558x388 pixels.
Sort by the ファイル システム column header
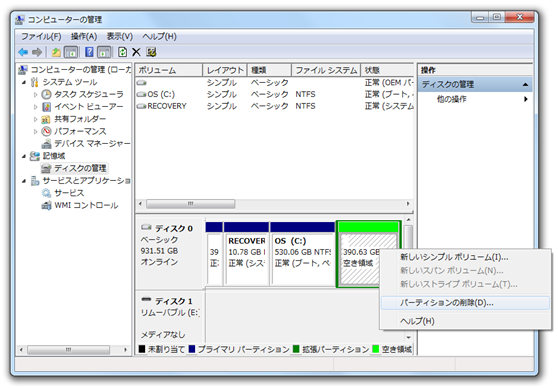[x=326, y=70]
